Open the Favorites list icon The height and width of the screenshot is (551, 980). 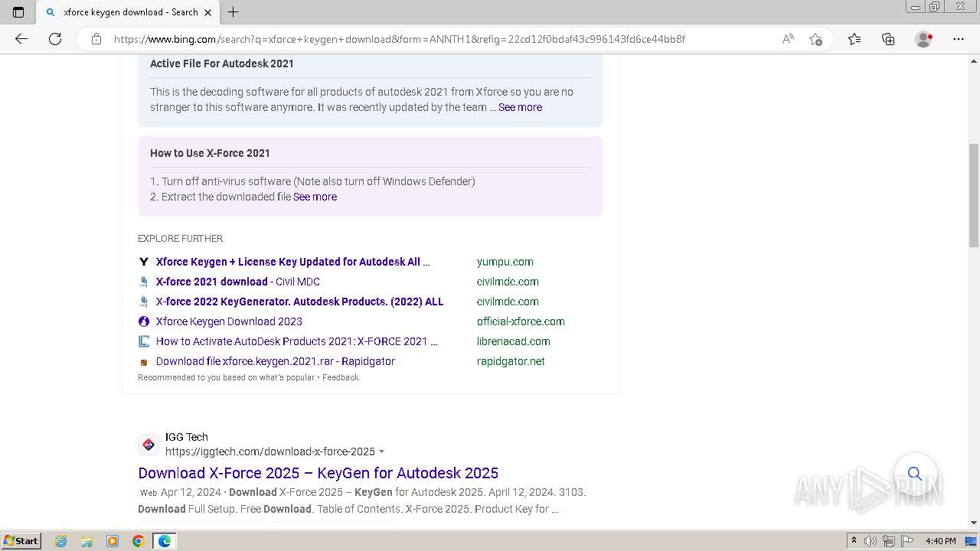pyautogui.click(x=854, y=39)
